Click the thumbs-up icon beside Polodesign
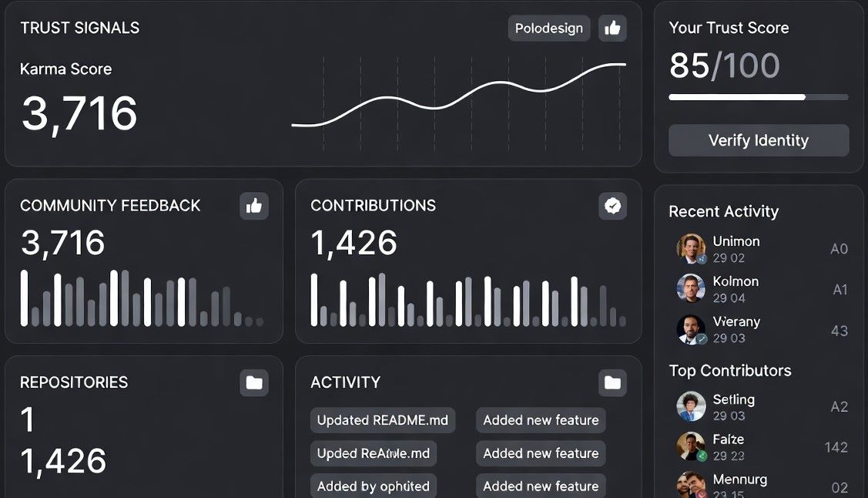This screenshot has width=868, height=498. (x=612, y=28)
